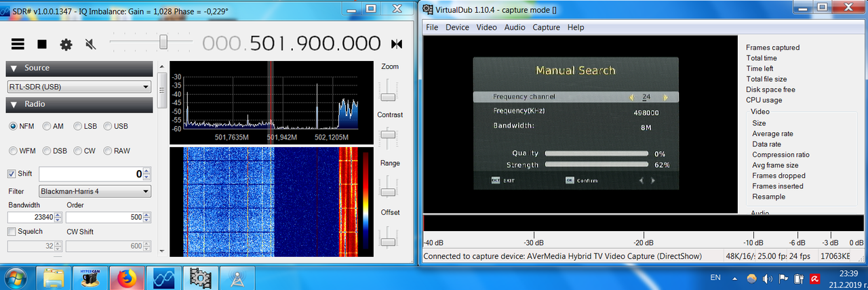Click the volume icon in the system tray
Viewport: 868px width, 290px height.
767,278
